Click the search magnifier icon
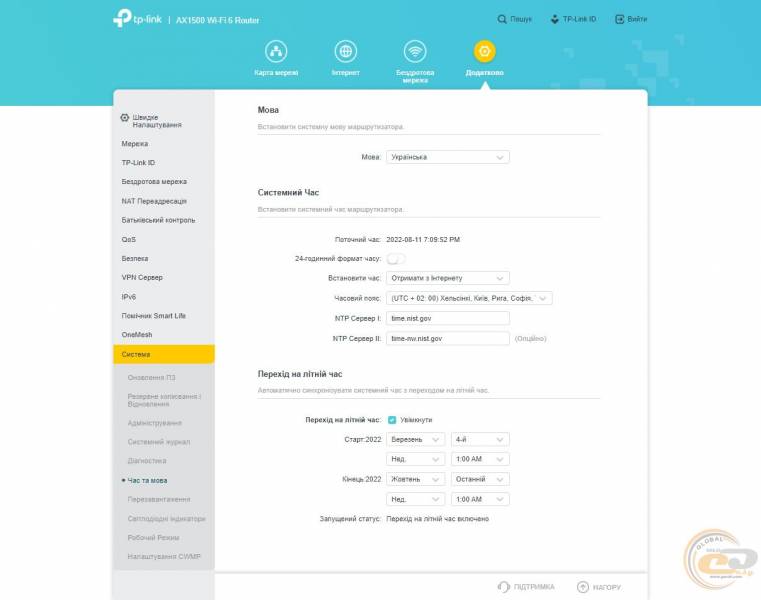 point(502,19)
